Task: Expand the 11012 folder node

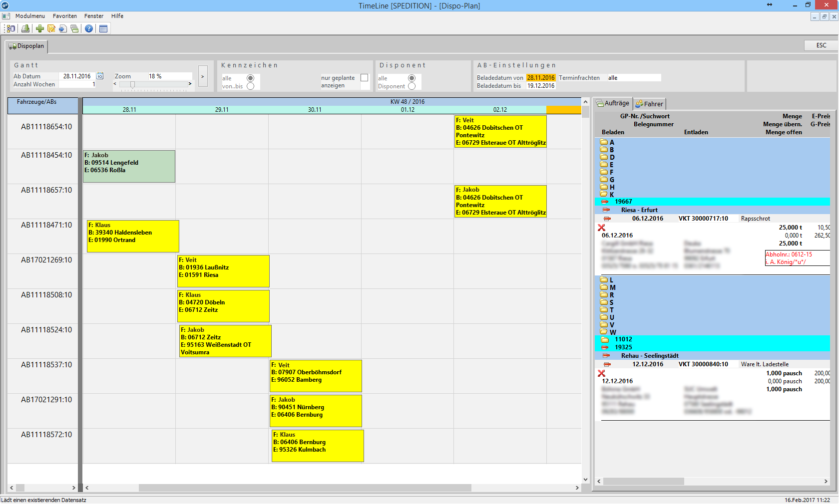Action: click(x=605, y=339)
